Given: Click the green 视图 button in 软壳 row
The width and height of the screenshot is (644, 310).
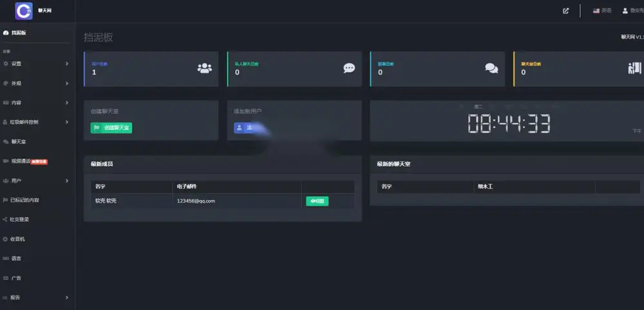Looking at the screenshot, I should (317, 201).
